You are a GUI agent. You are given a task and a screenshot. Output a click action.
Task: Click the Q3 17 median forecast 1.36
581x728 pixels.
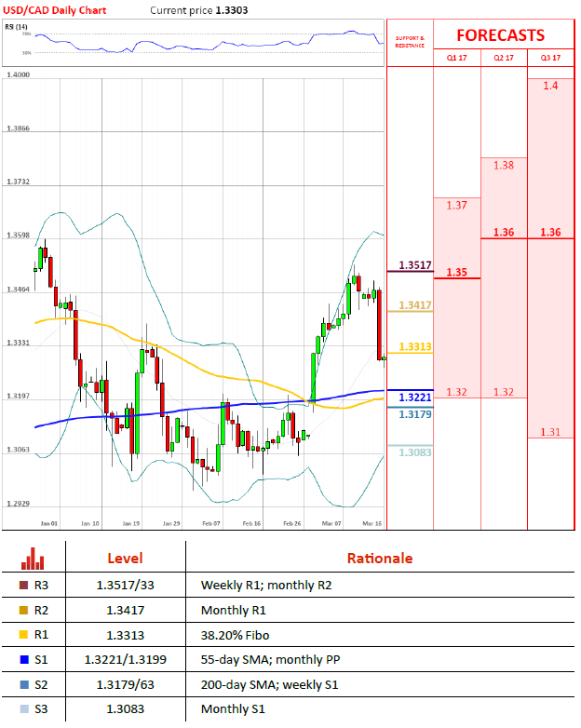pyautogui.click(x=550, y=232)
